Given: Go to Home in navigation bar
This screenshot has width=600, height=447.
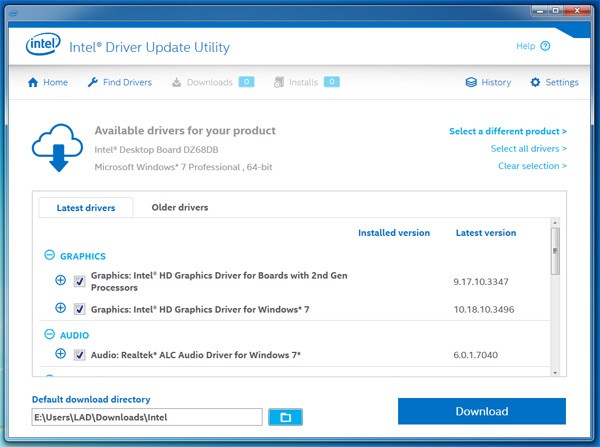Looking at the screenshot, I should tap(48, 82).
